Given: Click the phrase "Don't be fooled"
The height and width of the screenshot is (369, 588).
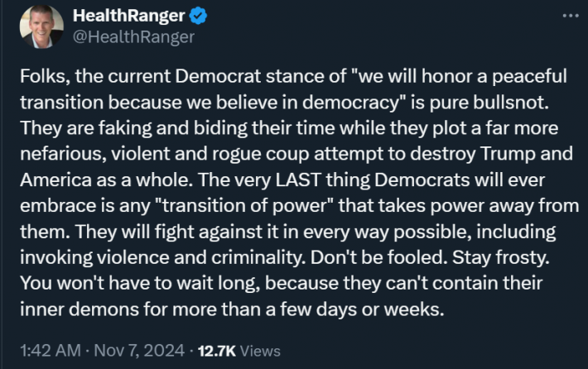Looking at the screenshot, I should [x=378, y=258].
